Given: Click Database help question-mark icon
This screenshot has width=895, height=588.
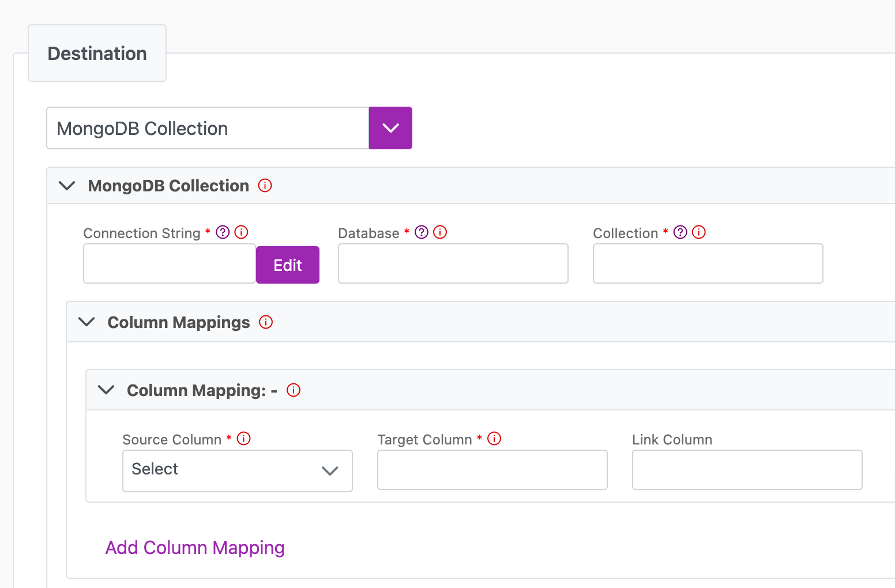Looking at the screenshot, I should tap(422, 232).
